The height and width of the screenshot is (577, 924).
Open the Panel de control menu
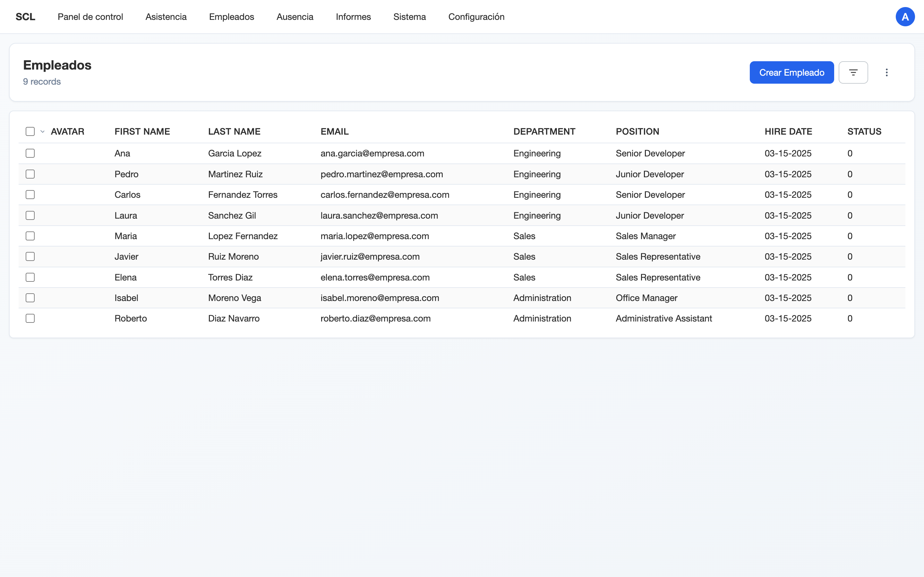90,16
